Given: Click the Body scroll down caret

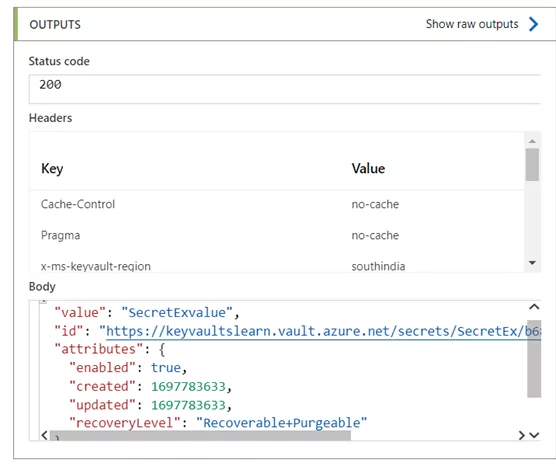Looking at the screenshot, I should point(534,435).
